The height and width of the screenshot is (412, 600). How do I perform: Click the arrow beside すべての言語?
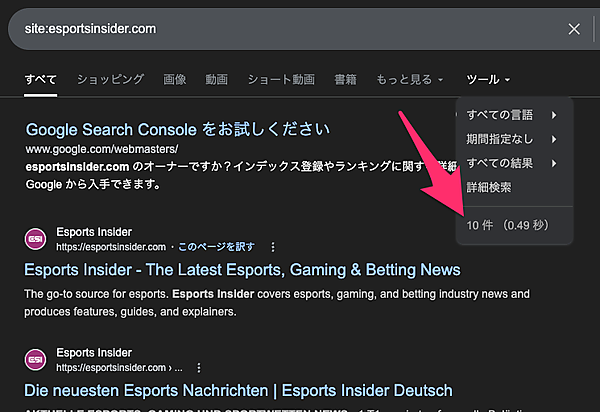pyautogui.click(x=554, y=115)
